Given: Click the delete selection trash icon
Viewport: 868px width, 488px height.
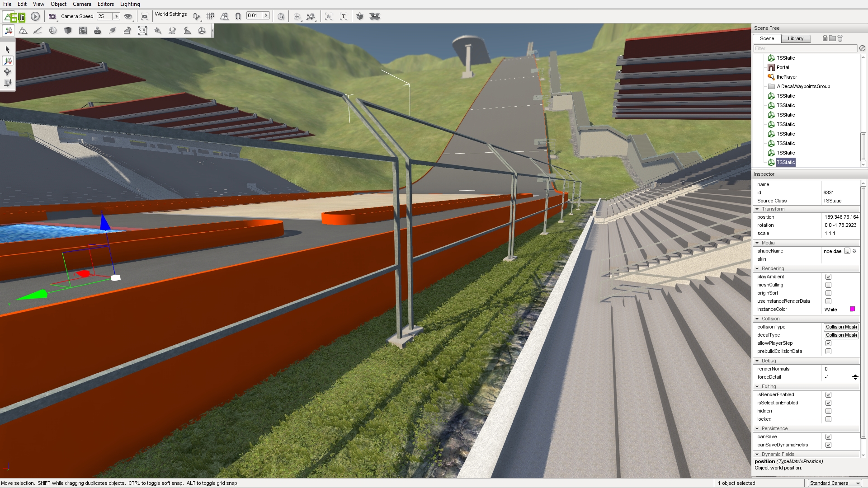Looking at the screenshot, I should point(840,38).
